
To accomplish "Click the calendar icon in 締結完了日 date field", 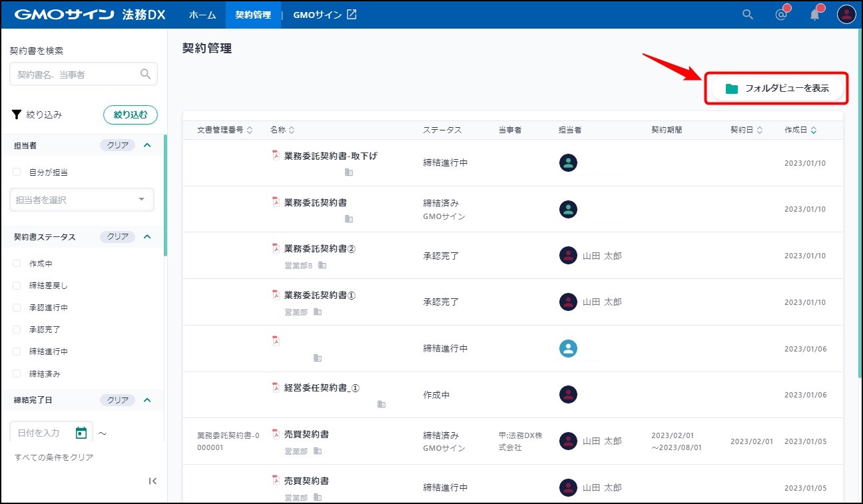I will 81,433.
